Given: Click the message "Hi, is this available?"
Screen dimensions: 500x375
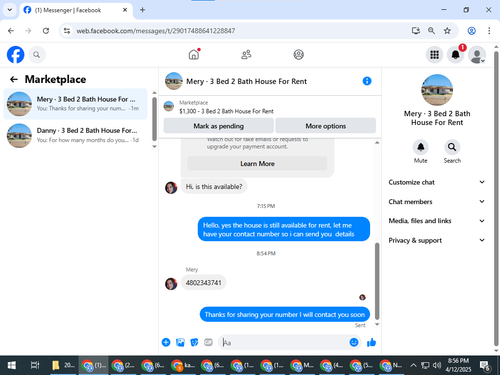Looking at the screenshot, I should (x=214, y=187).
